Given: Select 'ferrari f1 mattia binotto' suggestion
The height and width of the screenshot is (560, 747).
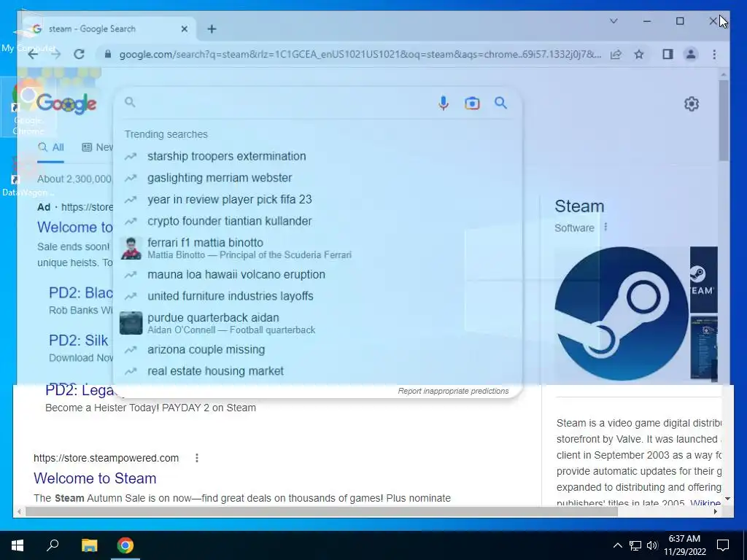Looking at the screenshot, I should click(x=318, y=248).
